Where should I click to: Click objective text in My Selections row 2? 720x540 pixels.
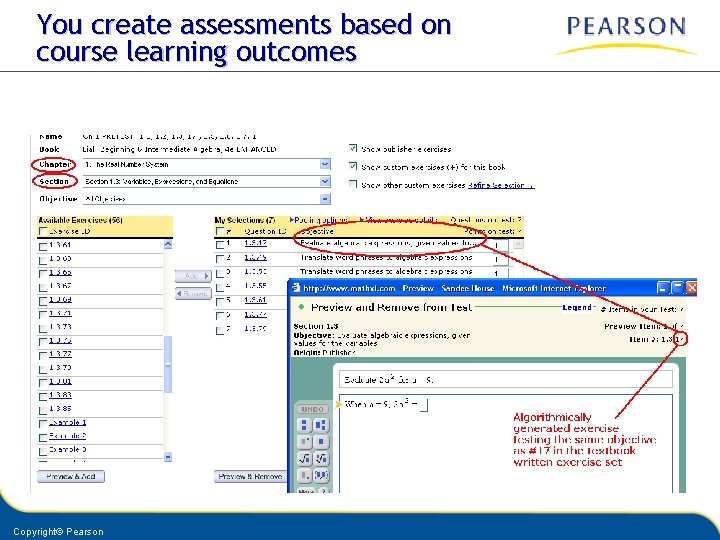[386, 258]
